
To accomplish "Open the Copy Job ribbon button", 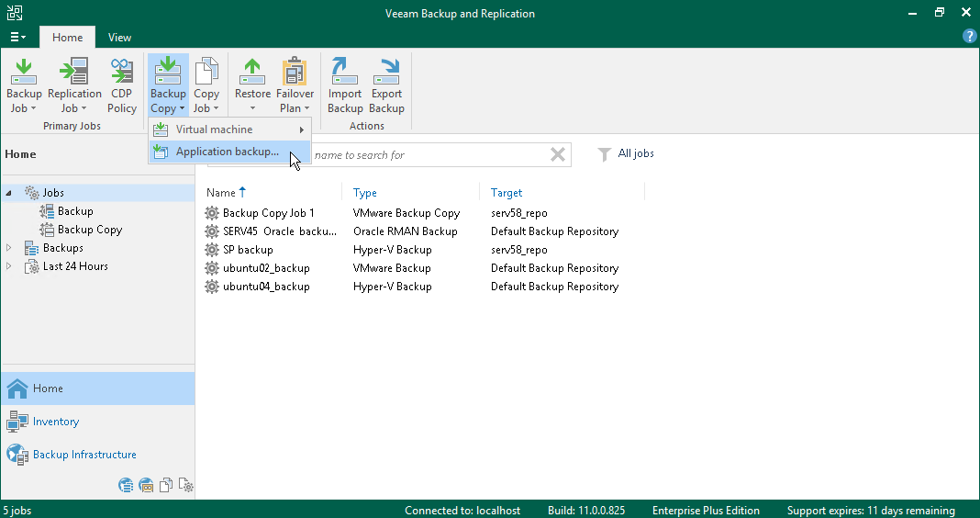I will click(x=206, y=85).
